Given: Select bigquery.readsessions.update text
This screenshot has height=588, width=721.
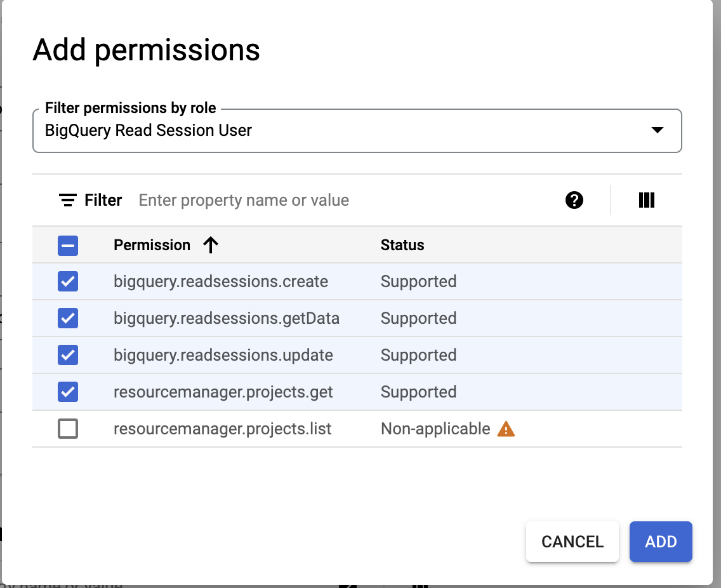Looking at the screenshot, I should [223, 355].
